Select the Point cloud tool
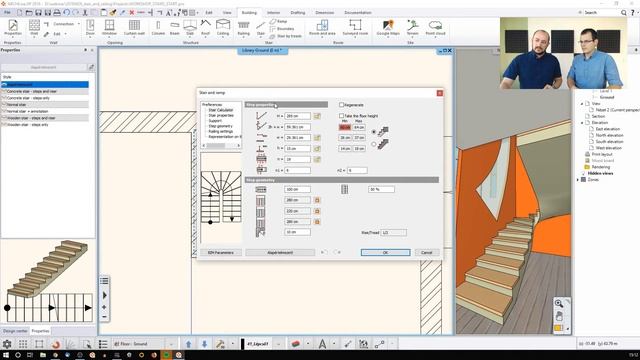This screenshot has height=360, width=640. coord(435,28)
